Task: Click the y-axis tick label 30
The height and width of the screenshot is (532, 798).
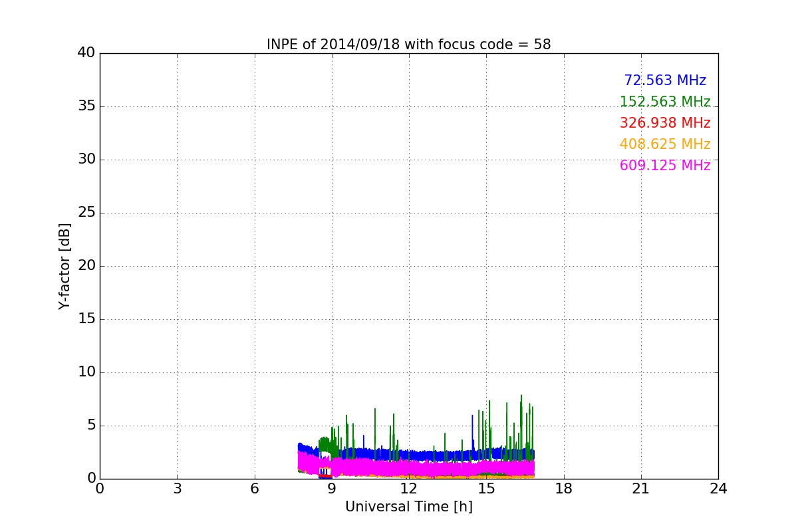Action: [86, 159]
